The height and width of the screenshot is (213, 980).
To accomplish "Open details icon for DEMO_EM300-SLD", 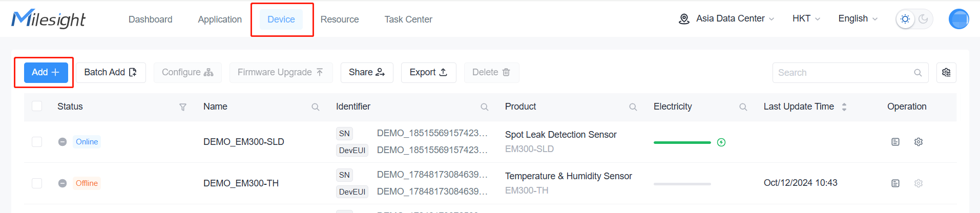I will pyautogui.click(x=895, y=142).
